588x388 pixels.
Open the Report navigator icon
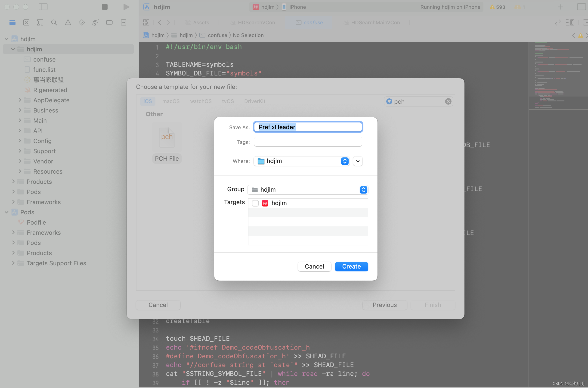click(123, 22)
